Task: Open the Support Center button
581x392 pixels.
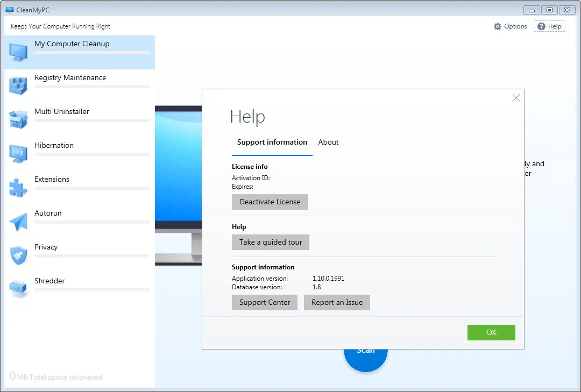Action: click(x=265, y=302)
